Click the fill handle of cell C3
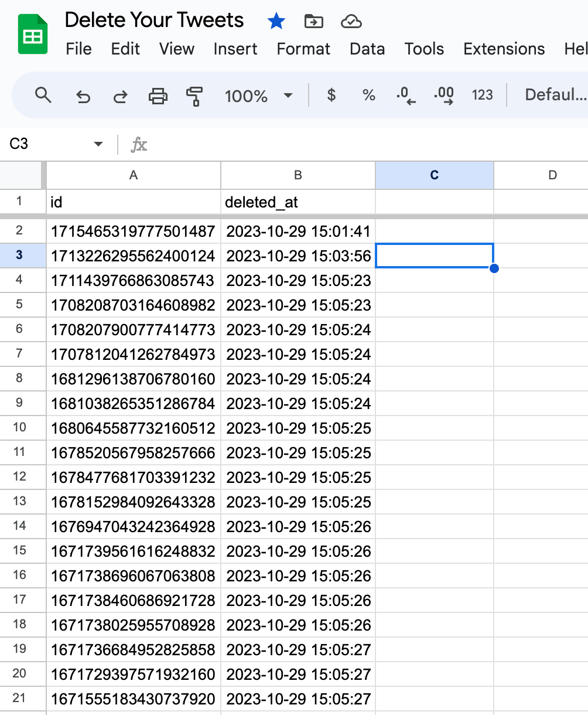This screenshot has width=588, height=715. 494,268
